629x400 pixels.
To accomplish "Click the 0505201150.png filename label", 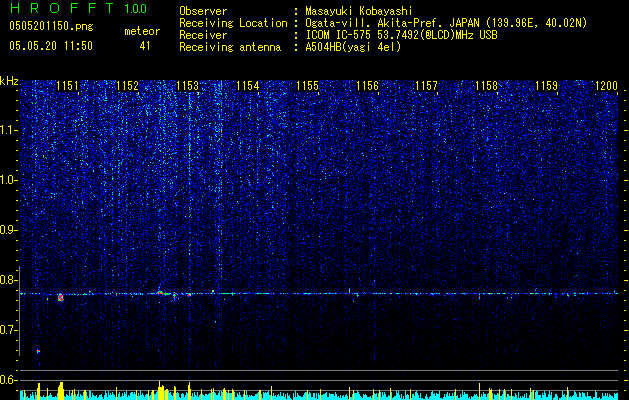I will tap(51, 26).
